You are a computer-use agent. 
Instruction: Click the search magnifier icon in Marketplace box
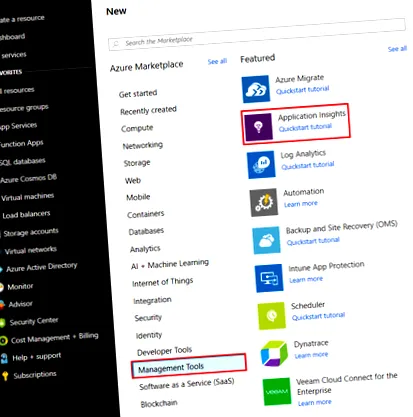pos(116,44)
